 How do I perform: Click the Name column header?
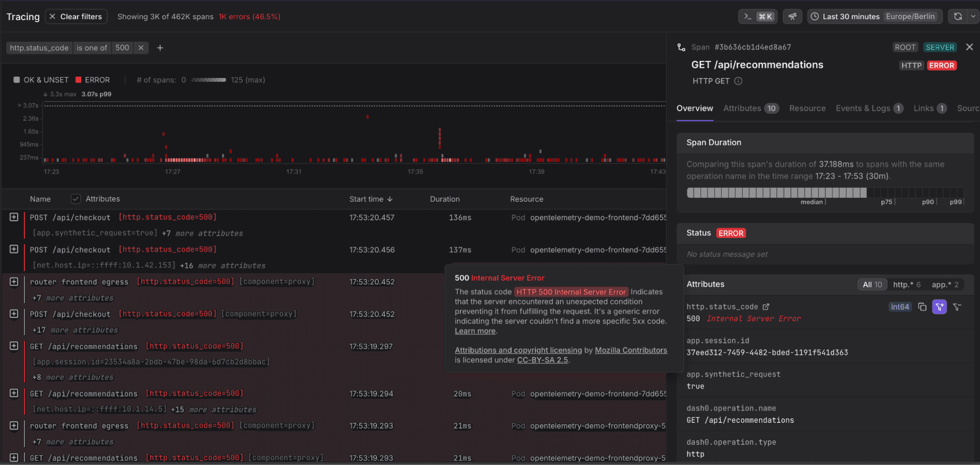point(40,199)
